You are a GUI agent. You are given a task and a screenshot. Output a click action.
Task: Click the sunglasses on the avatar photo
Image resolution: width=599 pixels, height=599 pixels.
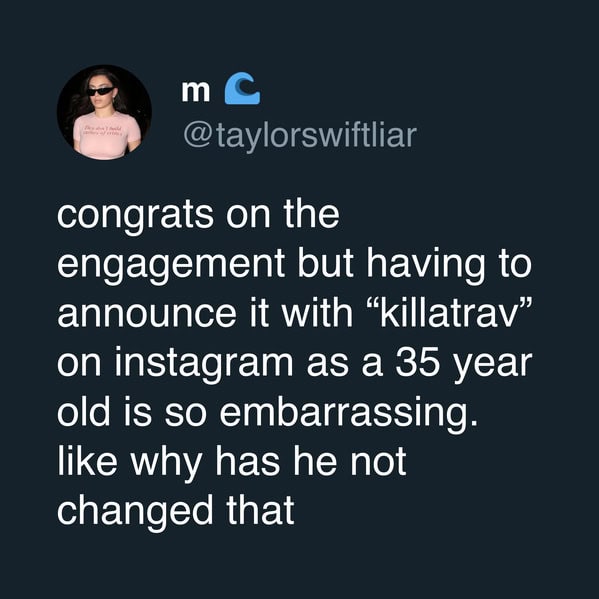pos(100,92)
